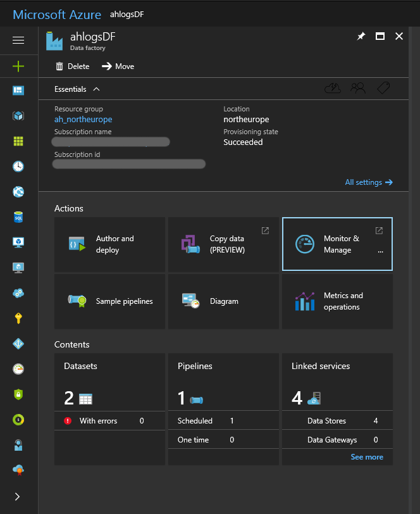
Task: Open the Users access icon in Essentials
Action: coord(358,88)
